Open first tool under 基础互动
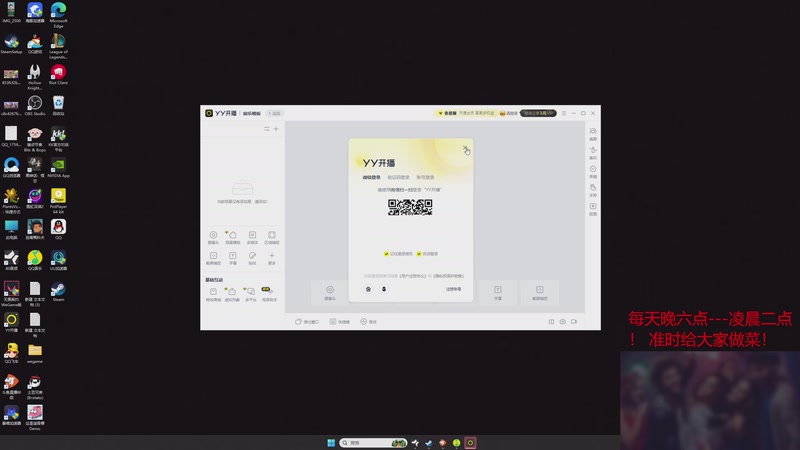The width and height of the screenshot is (800, 450). [x=213, y=294]
